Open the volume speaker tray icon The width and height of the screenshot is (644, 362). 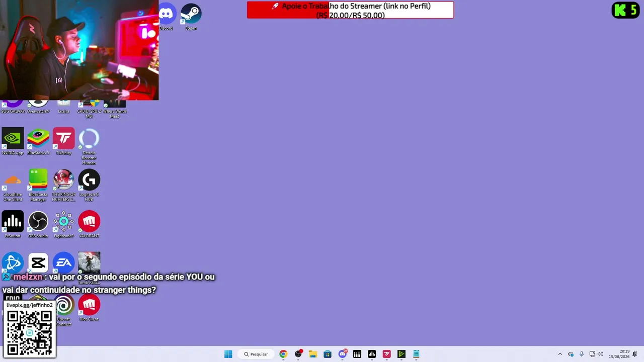coord(600,354)
